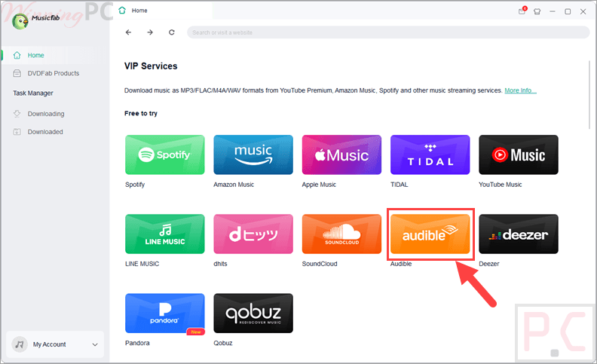Minimize the MusicFab window
Screen dimensions: 597x364
pos(553,11)
